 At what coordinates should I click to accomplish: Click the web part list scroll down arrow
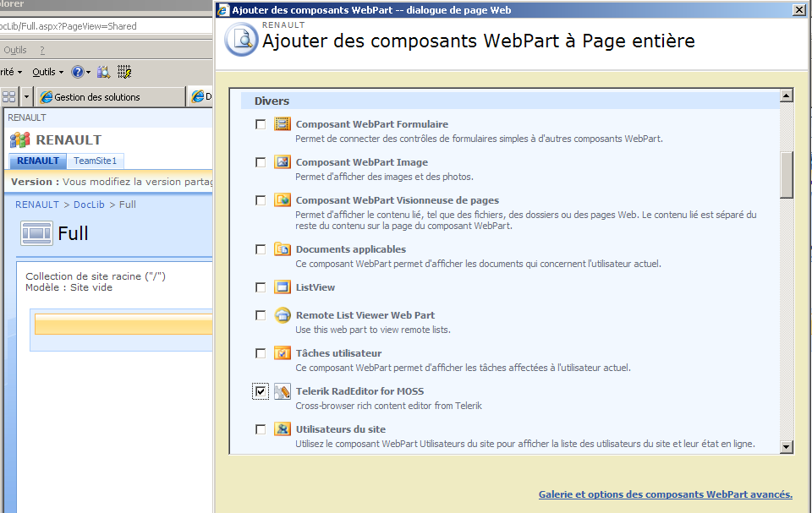tap(787, 447)
